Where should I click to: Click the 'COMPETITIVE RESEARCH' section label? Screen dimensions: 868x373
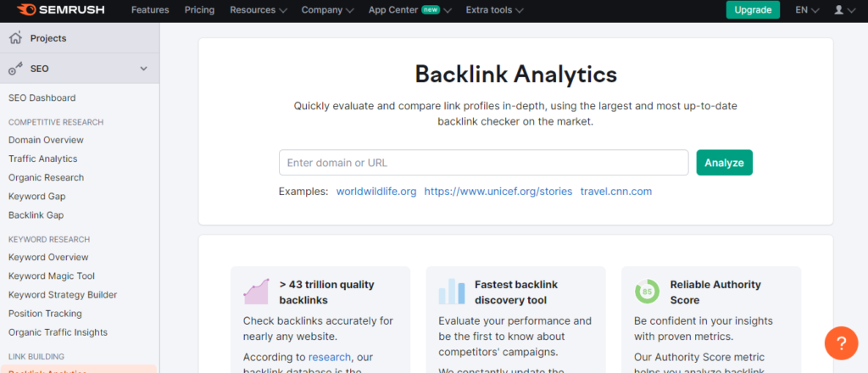(x=56, y=122)
